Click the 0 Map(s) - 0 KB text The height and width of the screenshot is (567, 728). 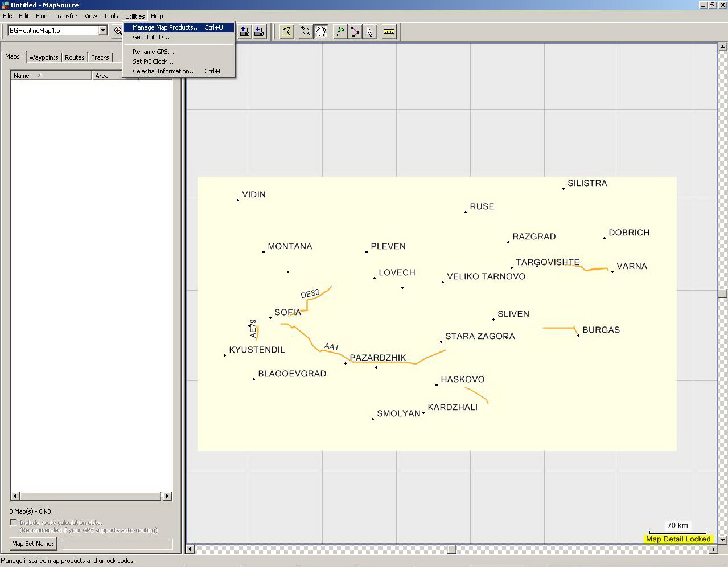[30, 511]
